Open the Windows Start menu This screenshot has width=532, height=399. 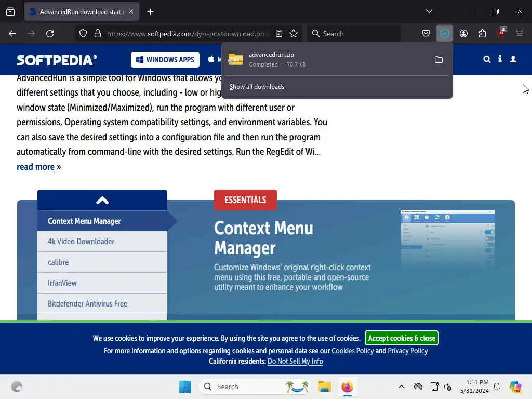(185, 387)
